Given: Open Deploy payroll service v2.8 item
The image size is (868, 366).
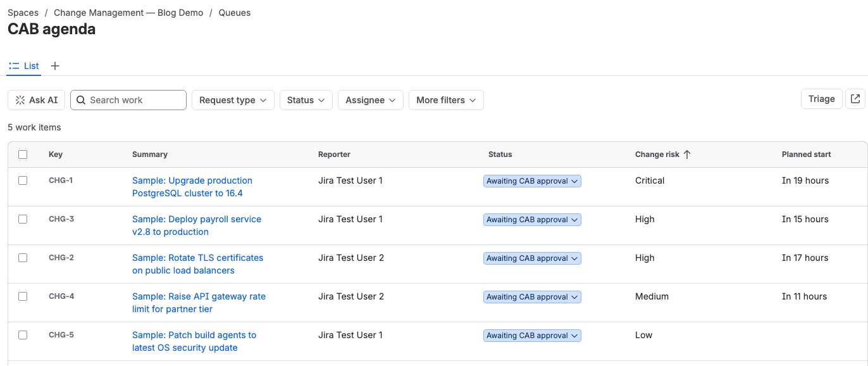Looking at the screenshot, I should pos(197,225).
